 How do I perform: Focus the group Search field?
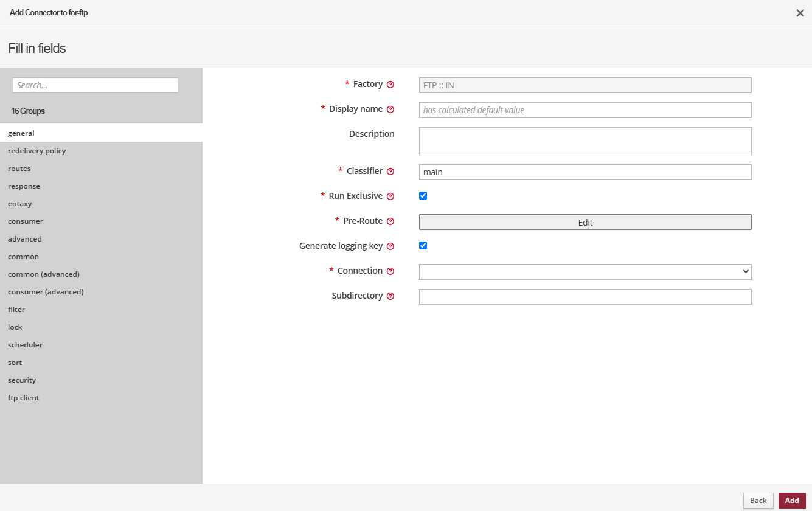95,85
